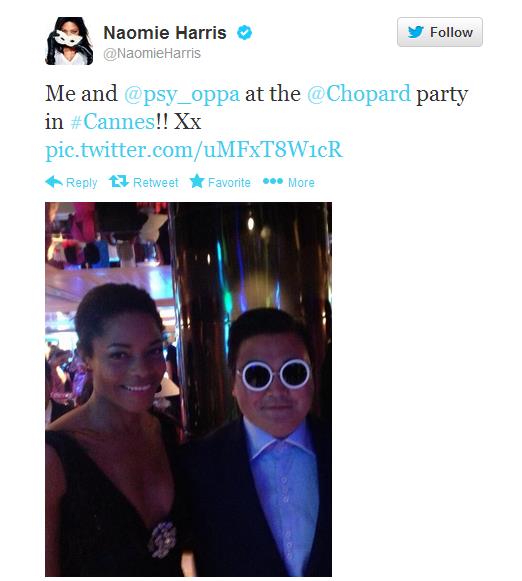Click the Favorite text label

coord(229,182)
